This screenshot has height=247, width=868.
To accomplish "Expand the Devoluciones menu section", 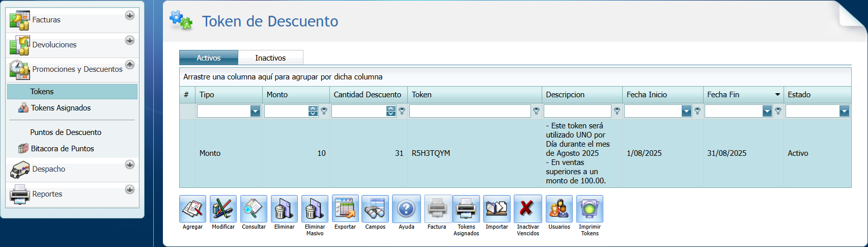I will 130,40.
